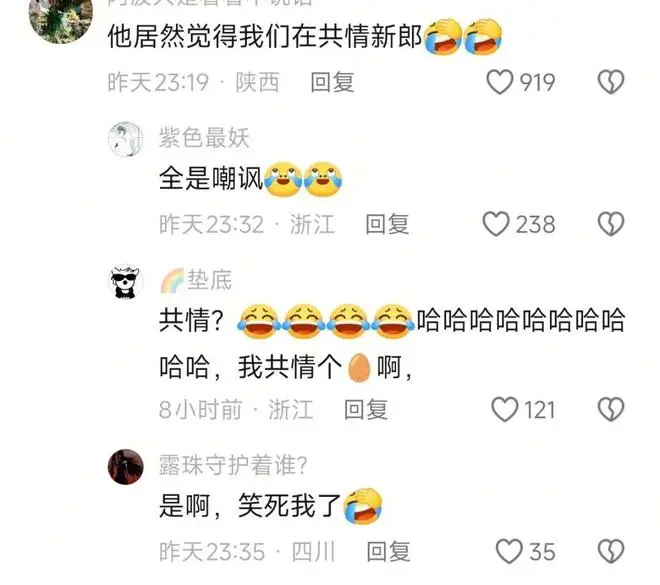Reply to 垫底's comment from 8小时前

(x=366, y=410)
